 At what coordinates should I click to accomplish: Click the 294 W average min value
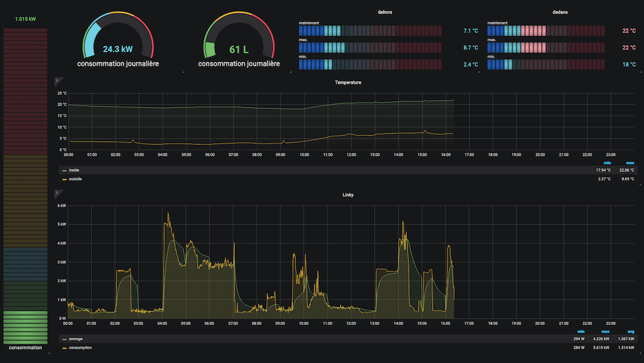tap(579, 339)
